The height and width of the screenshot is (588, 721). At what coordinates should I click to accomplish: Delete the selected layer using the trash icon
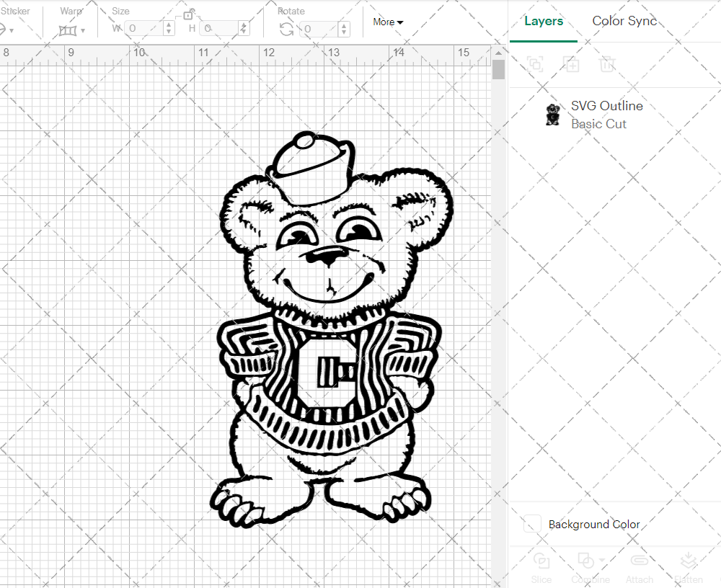coord(607,64)
